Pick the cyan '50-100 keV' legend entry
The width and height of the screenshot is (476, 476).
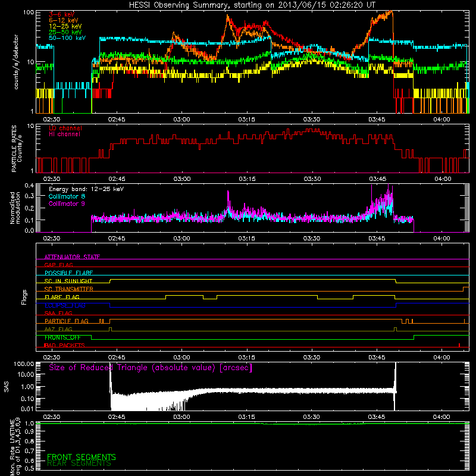click(67, 38)
